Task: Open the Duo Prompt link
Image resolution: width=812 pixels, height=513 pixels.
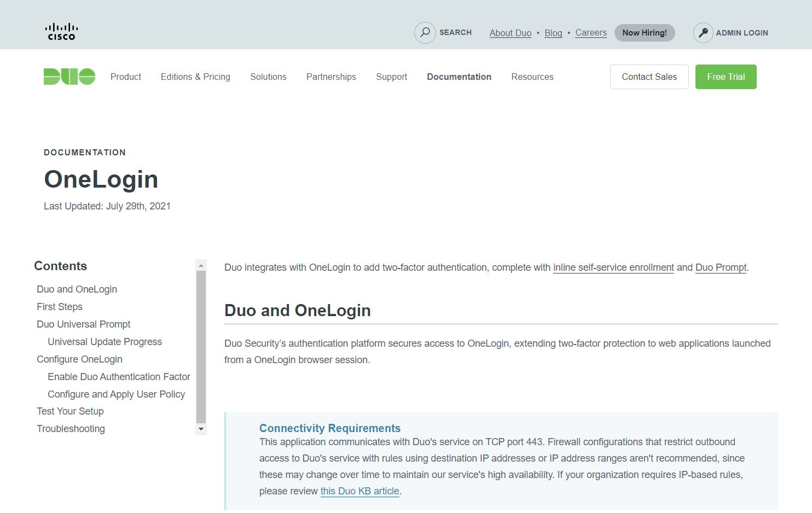Action: 721,267
